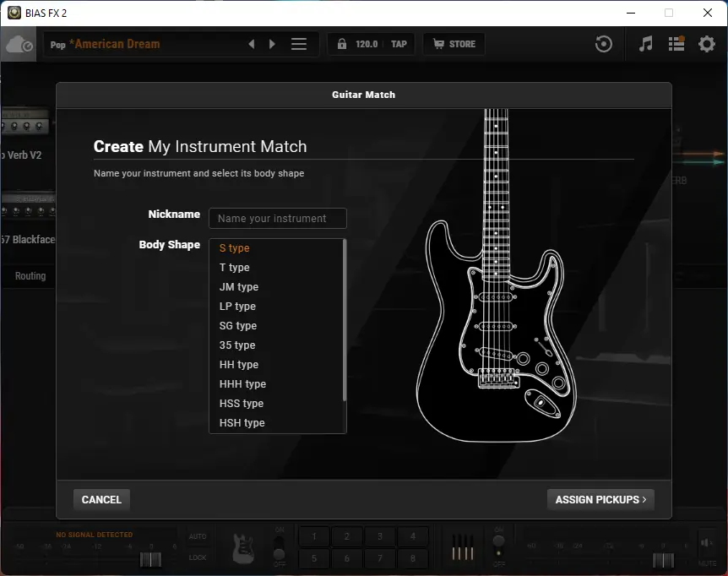Open the ToneCloud cloud icon
Viewport: 728px width, 576px height.
pyautogui.click(x=19, y=45)
